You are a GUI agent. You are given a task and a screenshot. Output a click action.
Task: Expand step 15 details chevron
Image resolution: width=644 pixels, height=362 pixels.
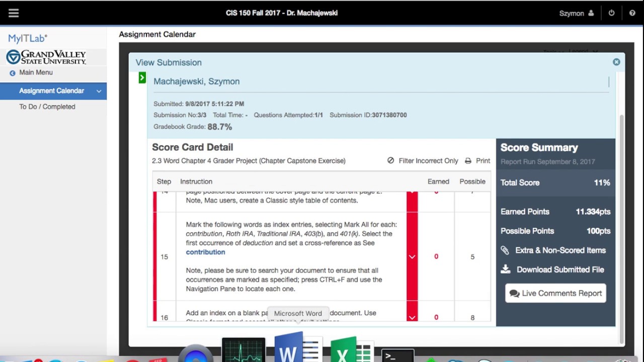[x=412, y=257]
